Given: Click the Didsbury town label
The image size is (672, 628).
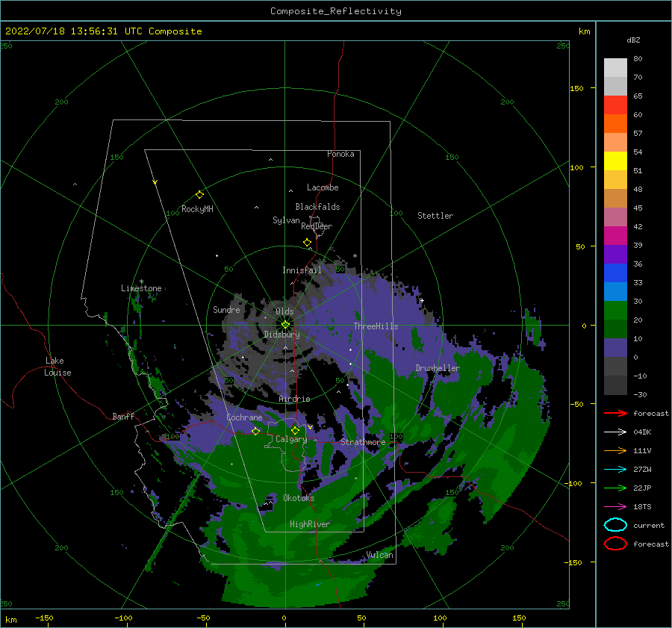Looking at the screenshot, I should (x=282, y=335).
